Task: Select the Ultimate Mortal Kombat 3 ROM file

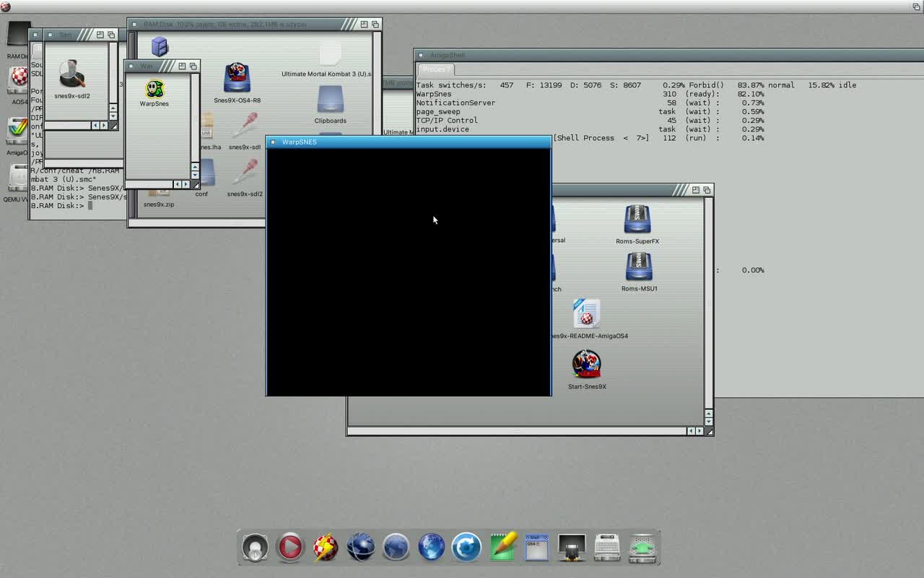Action: (330, 55)
